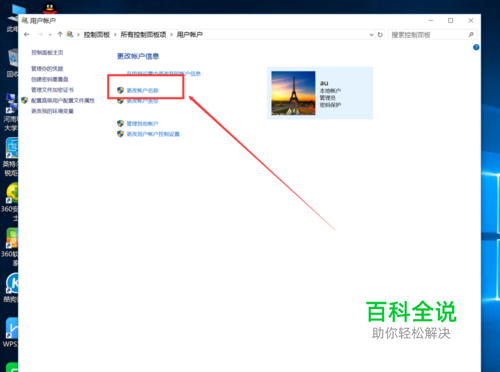500x372 pixels.
Task: Open the recent locations dropdown arrow
Action: point(50,35)
